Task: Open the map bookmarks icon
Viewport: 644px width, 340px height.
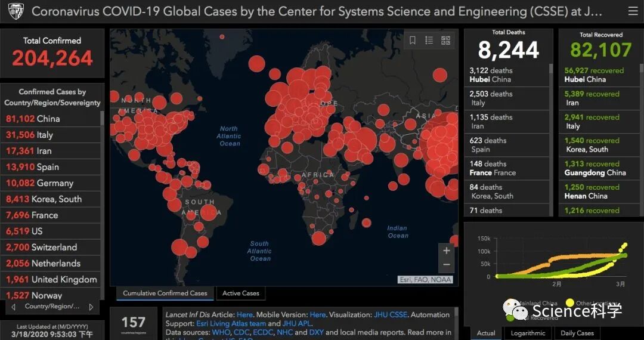Action: pos(413,40)
